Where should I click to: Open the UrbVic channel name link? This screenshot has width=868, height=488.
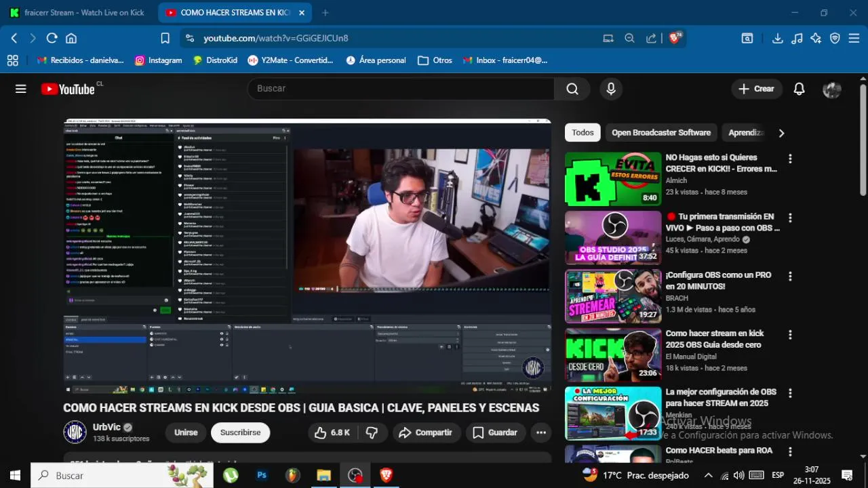click(x=106, y=427)
